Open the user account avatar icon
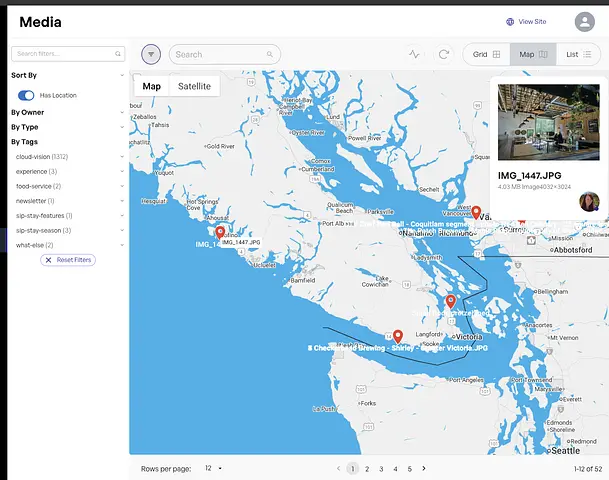The width and height of the screenshot is (609, 480). click(585, 22)
